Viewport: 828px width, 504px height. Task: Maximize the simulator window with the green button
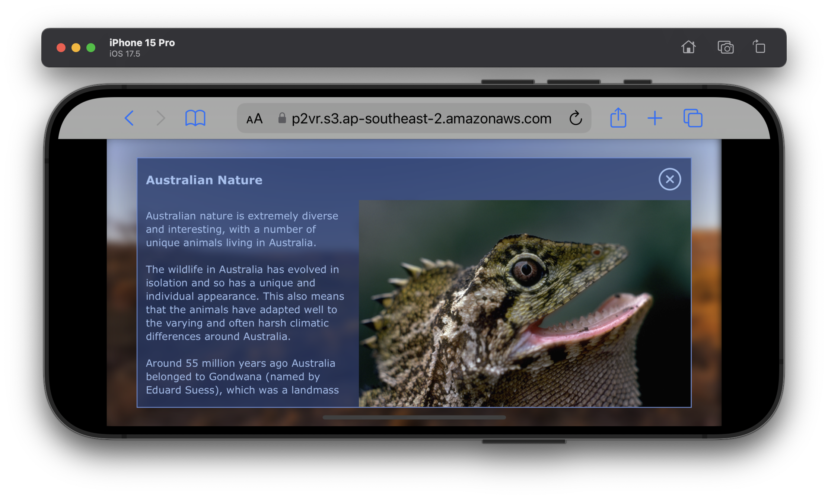click(91, 48)
